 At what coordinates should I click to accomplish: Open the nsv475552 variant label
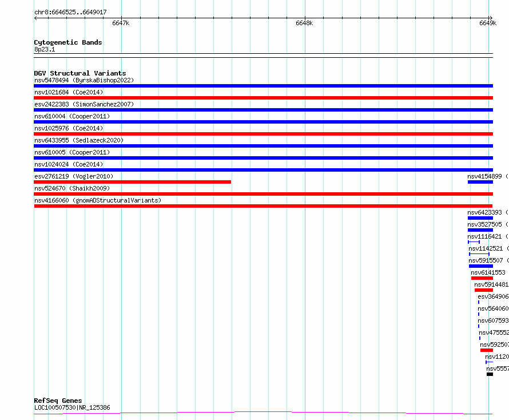[x=494, y=332]
